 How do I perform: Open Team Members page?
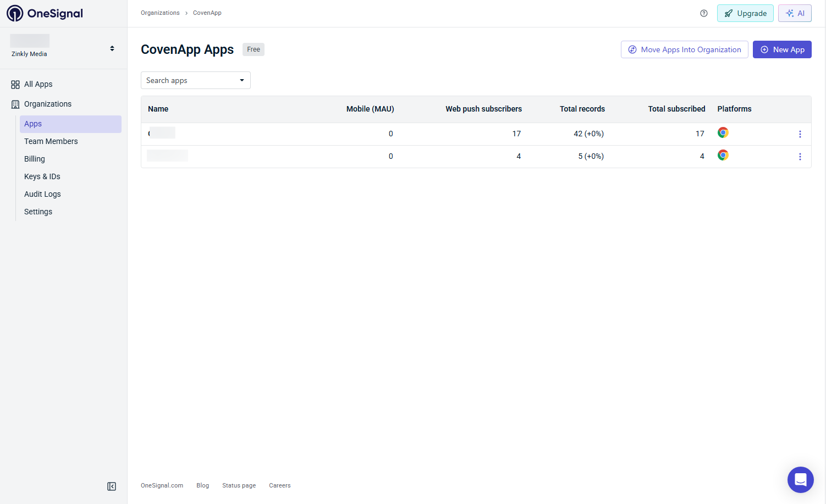[x=51, y=141]
